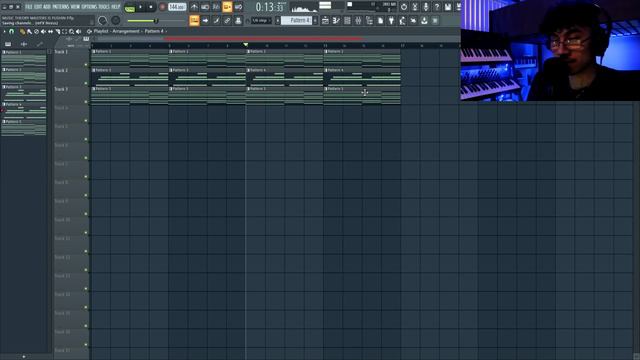
Task: Click the main pitch knob
Action: pos(116,20)
